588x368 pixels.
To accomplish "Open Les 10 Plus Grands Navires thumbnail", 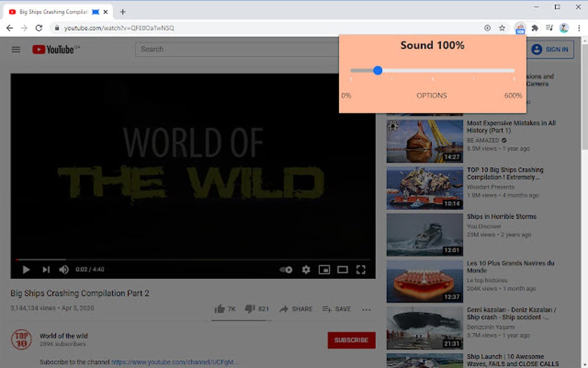I will [x=424, y=281].
